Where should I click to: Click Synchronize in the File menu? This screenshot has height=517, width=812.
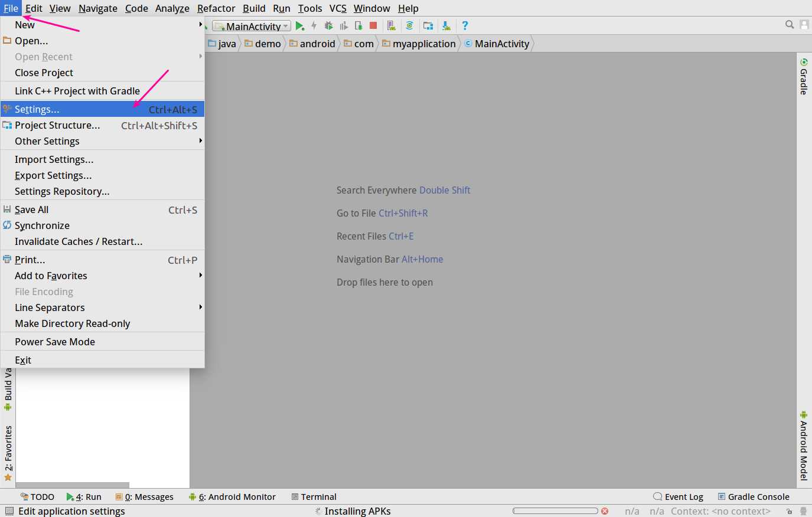102,225
